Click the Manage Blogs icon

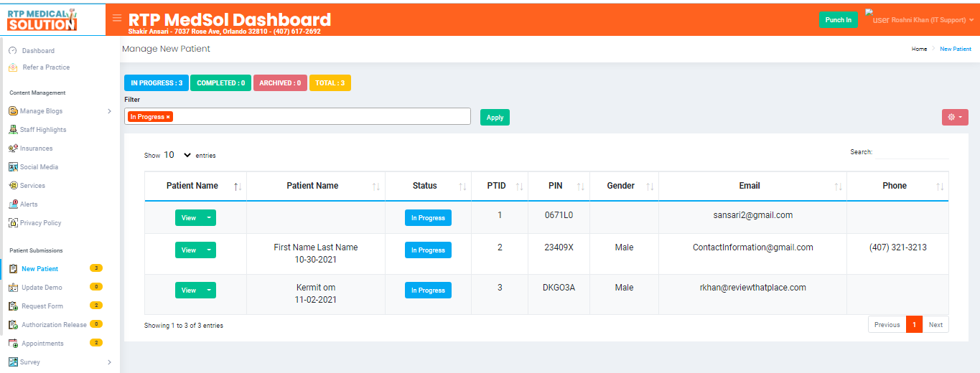[x=13, y=111]
